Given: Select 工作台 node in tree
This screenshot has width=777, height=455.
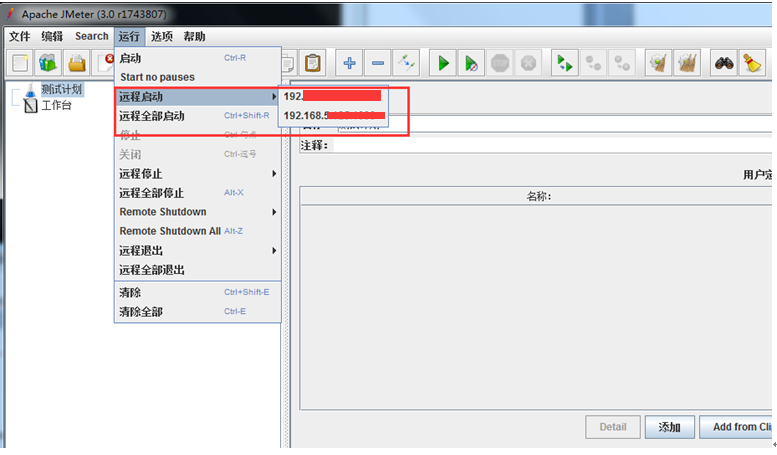Looking at the screenshot, I should pos(56,105).
